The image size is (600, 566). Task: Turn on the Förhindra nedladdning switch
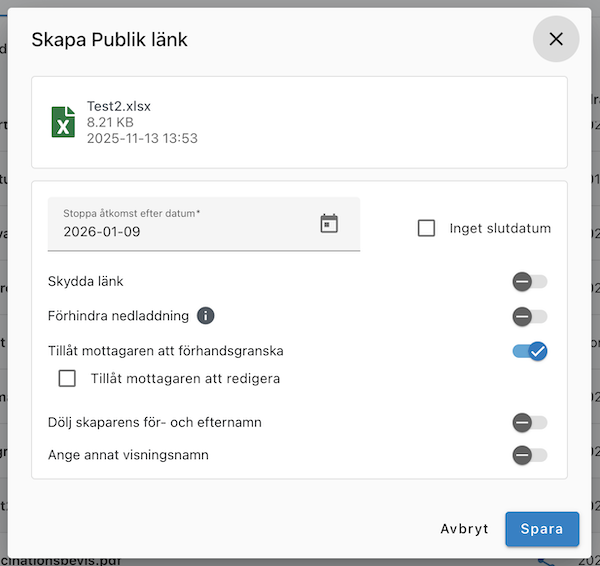click(529, 317)
